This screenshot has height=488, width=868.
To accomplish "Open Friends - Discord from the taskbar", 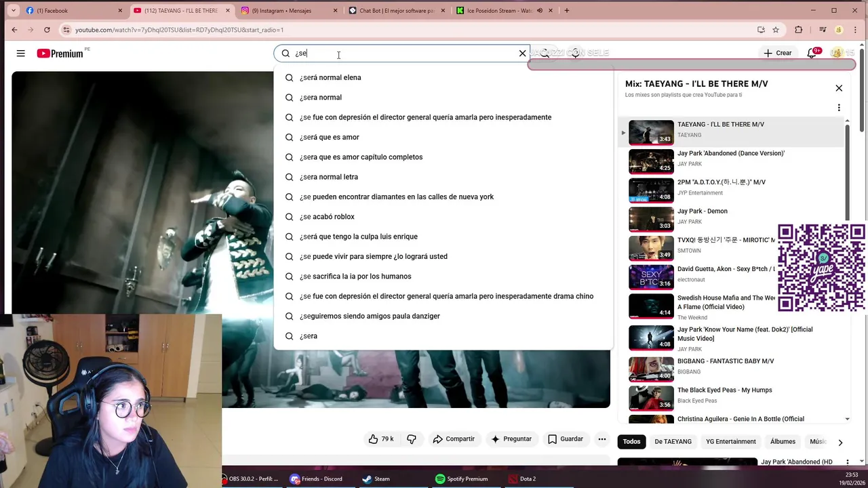I will tap(316, 479).
